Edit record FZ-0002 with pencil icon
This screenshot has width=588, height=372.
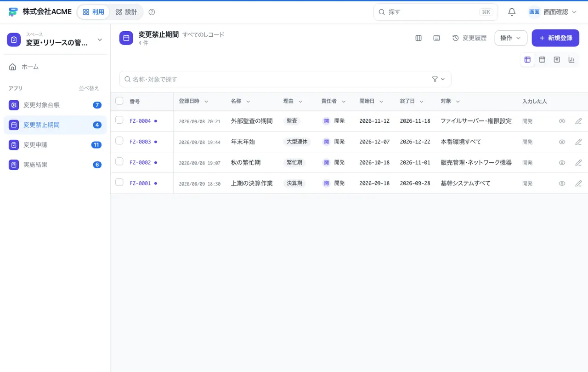click(x=578, y=163)
